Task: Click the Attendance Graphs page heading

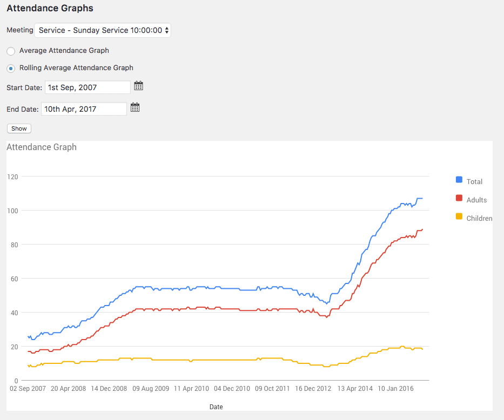Action: click(x=50, y=8)
